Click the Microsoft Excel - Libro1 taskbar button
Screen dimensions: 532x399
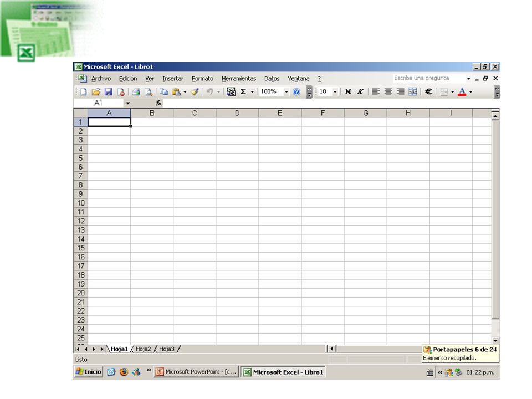(283, 372)
